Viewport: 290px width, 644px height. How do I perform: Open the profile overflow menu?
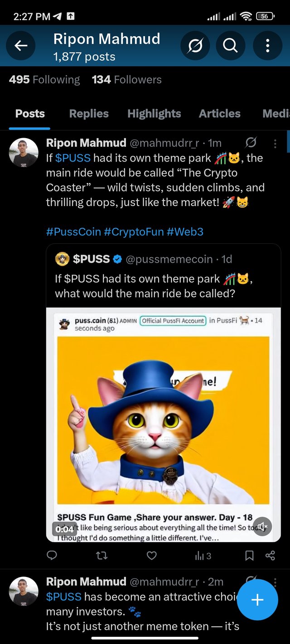point(267,45)
